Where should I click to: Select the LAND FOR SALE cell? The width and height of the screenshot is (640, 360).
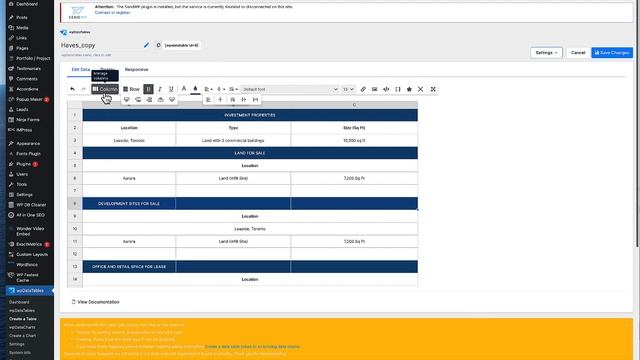(x=250, y=153)
